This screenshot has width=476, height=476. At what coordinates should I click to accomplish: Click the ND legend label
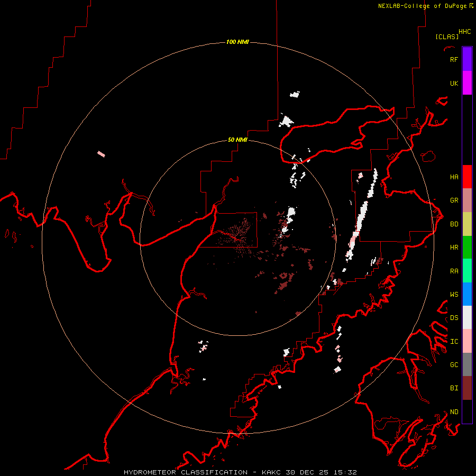tap(454, 411)
